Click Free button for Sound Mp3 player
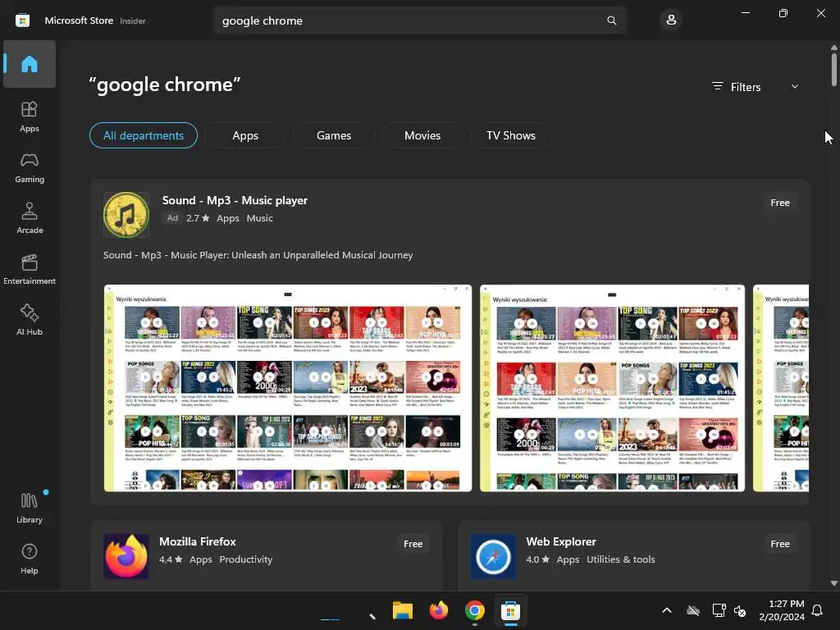Image resolution: width=840 pixels, height=630 pixels. pos(780,203)
